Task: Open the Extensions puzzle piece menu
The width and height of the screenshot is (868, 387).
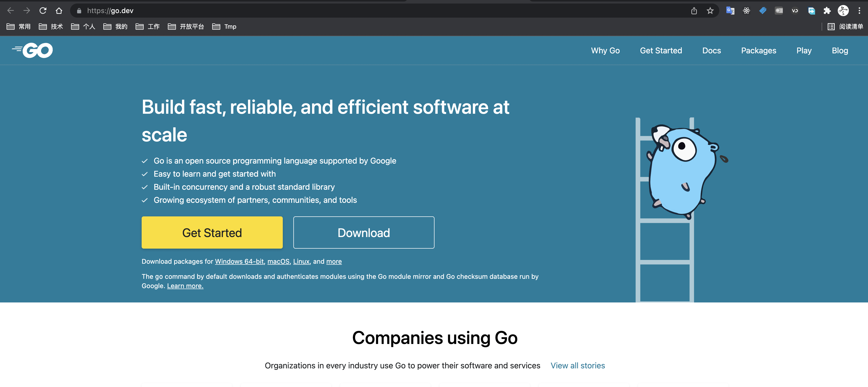Action: [x=827, y=11]
